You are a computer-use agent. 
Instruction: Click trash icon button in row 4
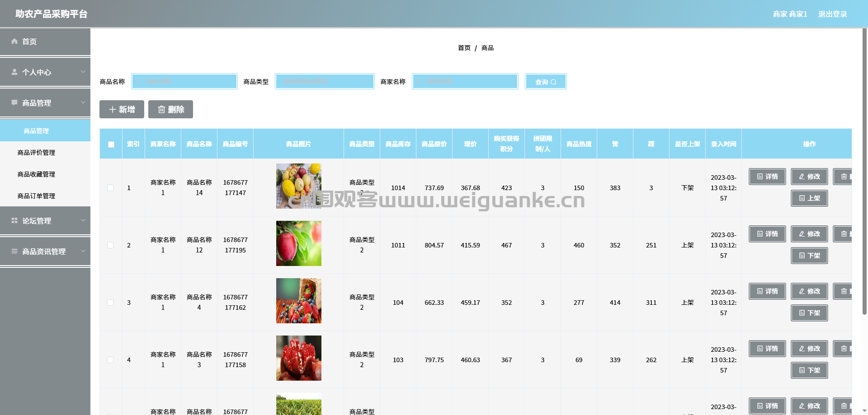843,349
